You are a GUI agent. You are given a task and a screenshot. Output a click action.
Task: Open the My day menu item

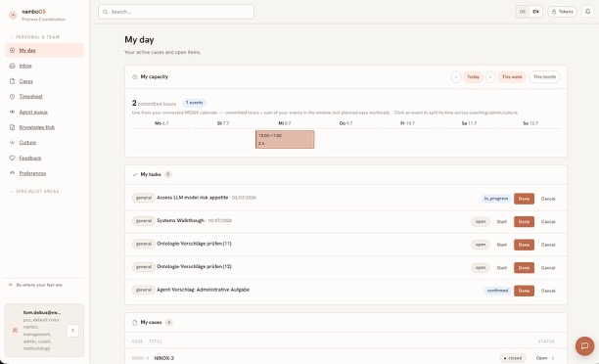coord(44,51)
